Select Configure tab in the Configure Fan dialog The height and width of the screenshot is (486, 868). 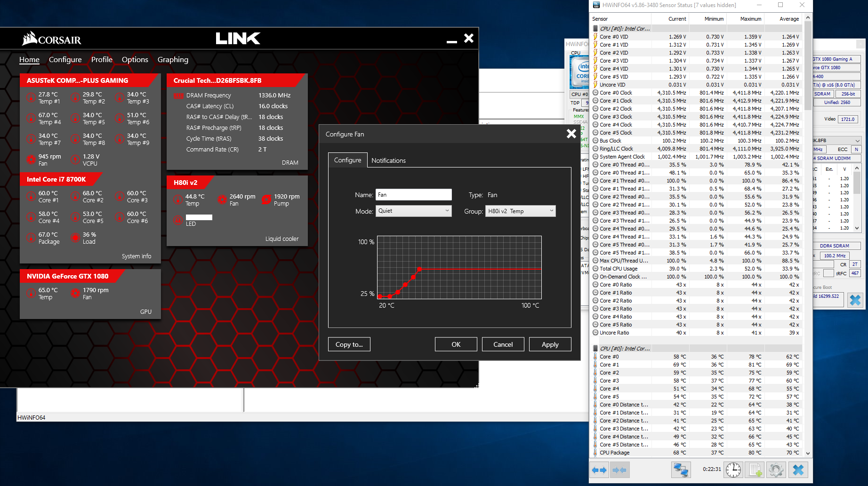347,160
